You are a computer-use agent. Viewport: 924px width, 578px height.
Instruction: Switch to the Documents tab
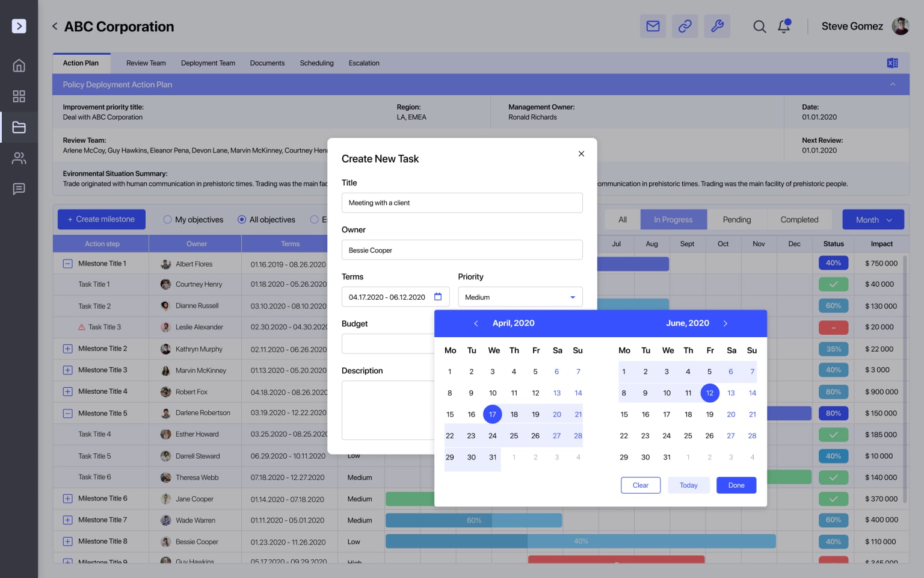point(267,63)
